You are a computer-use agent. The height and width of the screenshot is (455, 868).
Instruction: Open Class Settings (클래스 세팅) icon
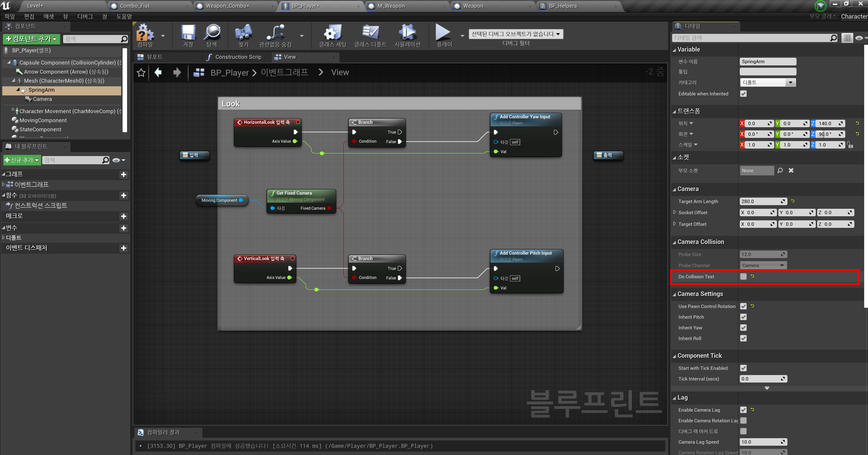click(x=333, y=33)
